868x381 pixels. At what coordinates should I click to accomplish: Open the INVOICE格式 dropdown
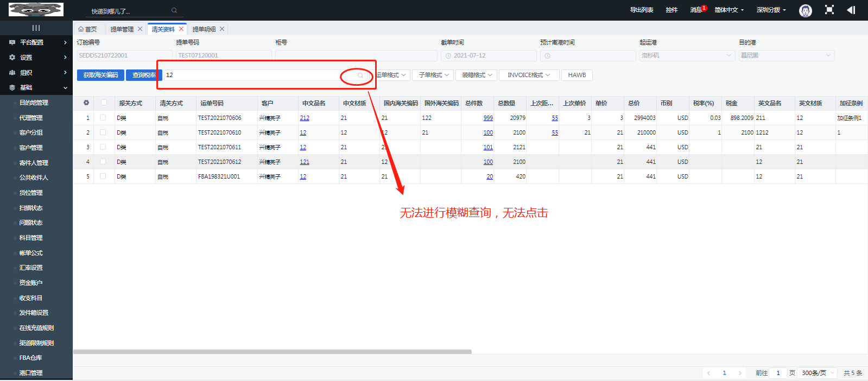tap(528, 75)
